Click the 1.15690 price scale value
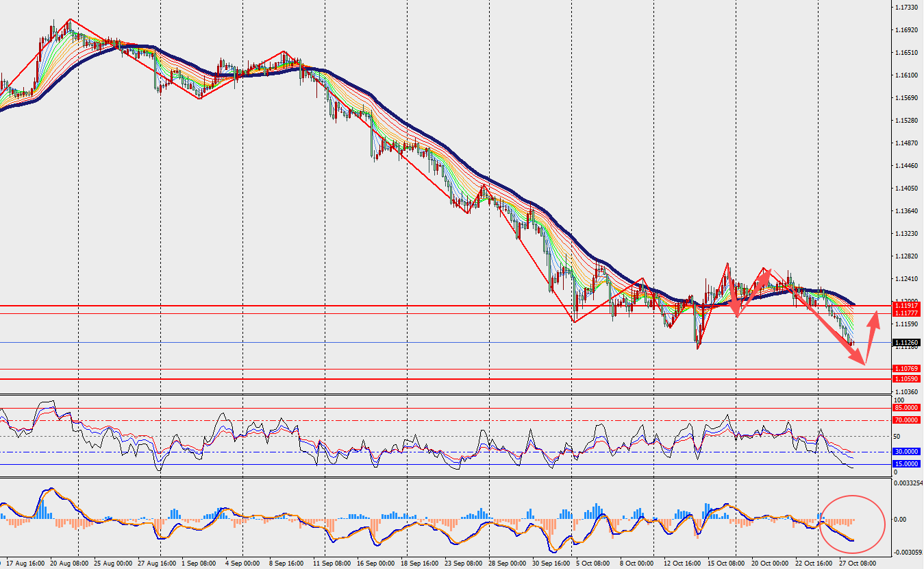This screenshot has height=569, width=924. [x=907, y=98]
